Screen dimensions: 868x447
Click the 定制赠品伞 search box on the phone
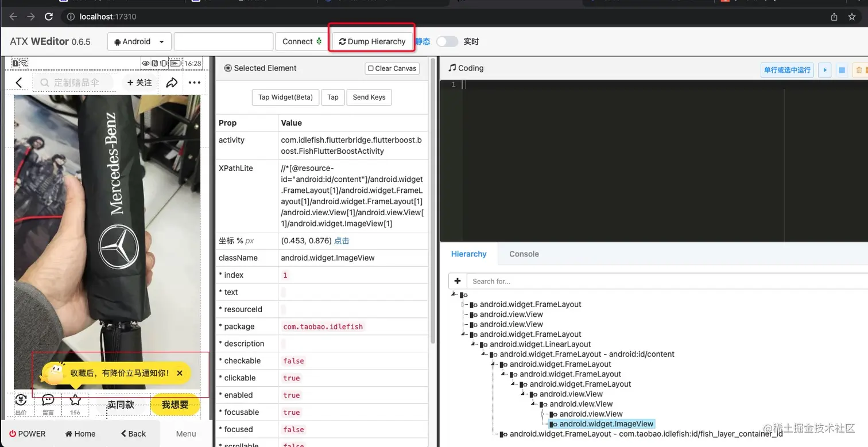72,83
